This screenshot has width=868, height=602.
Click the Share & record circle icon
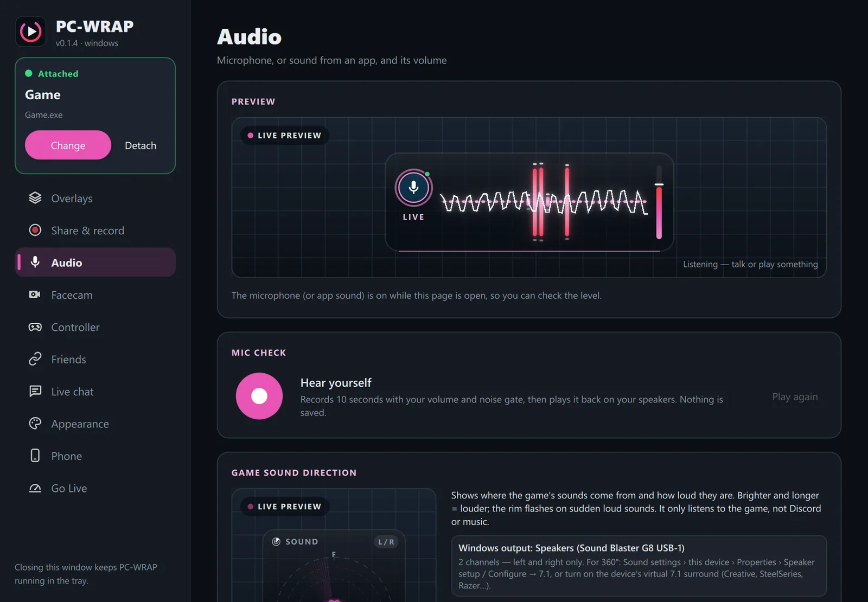point(35,230)
